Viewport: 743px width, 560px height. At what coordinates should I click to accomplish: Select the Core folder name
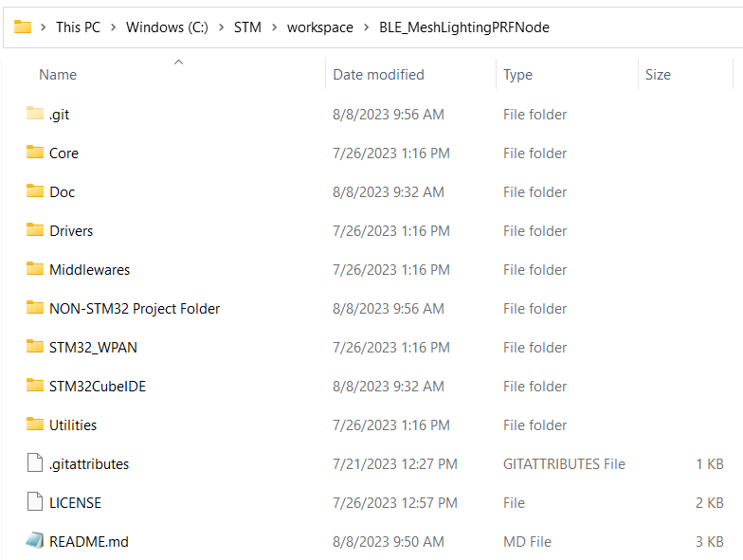(x=64, y=154)
